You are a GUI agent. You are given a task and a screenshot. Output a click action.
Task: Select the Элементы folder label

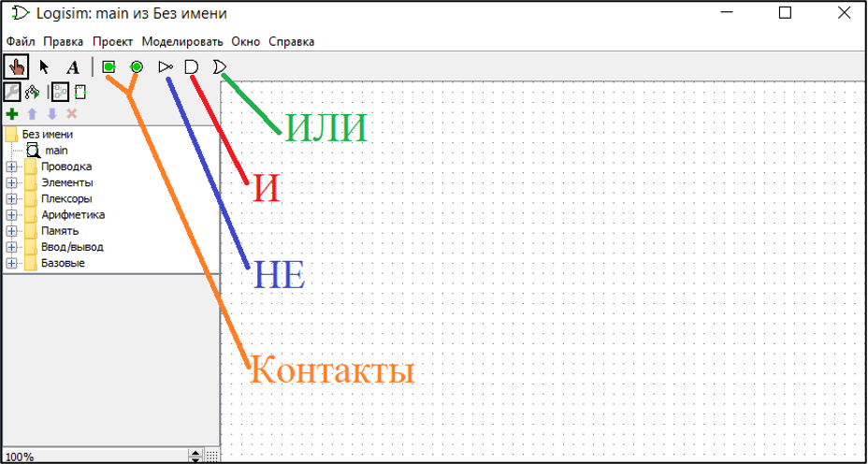point(67,182)
